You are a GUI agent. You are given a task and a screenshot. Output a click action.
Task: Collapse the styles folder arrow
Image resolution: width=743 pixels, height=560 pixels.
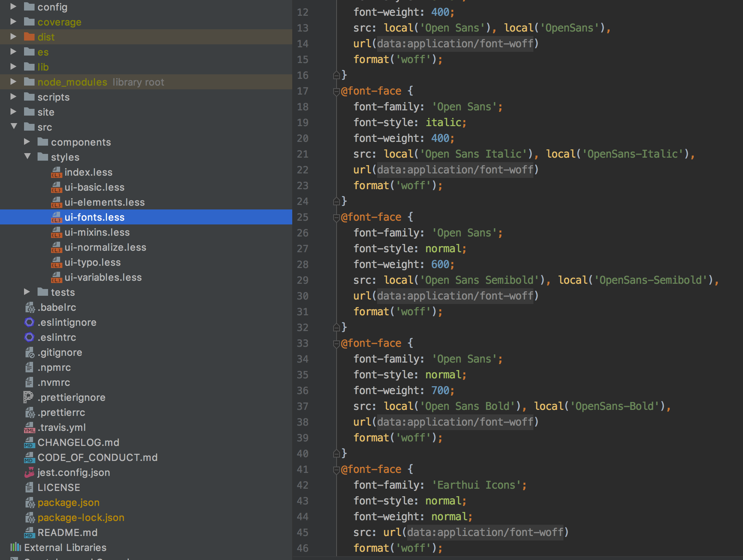point(27,157)
